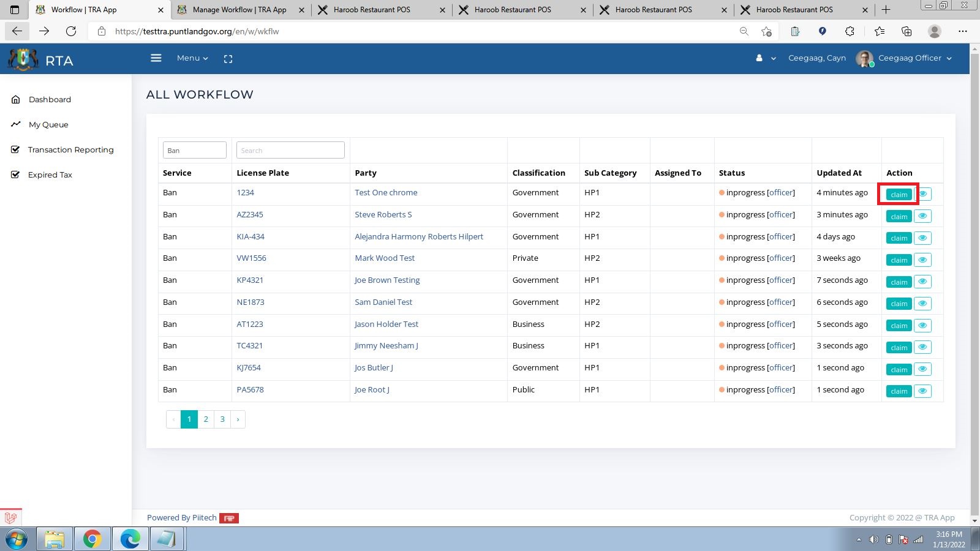Screen dimensions: 980x551
Task: Click Edge icon in taskbar
Action: click(130, 539)
